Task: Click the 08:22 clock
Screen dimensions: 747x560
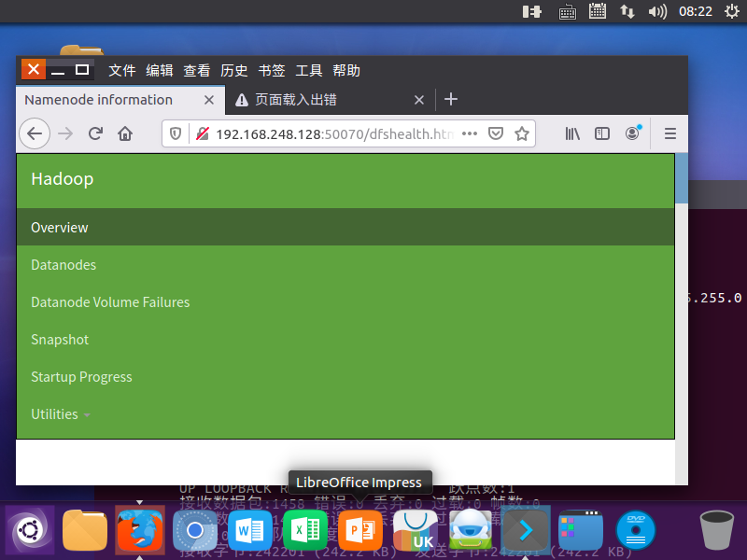Action: [696, 11]
